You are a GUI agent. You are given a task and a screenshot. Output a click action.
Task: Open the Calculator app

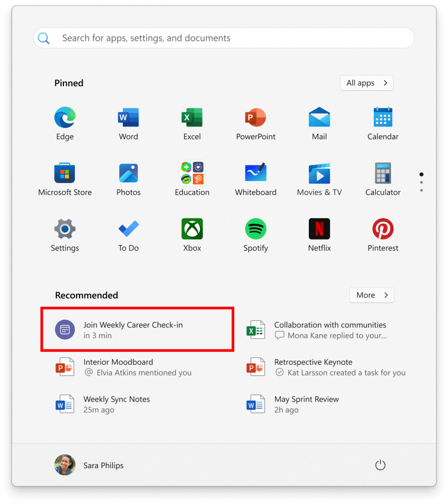tap(383, 179)
